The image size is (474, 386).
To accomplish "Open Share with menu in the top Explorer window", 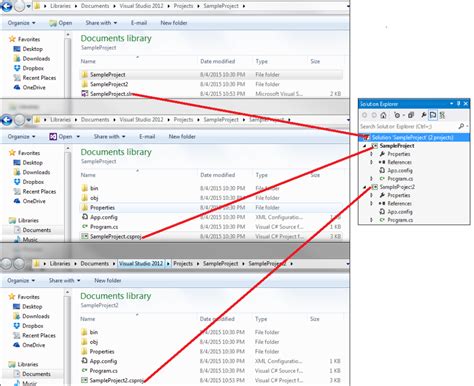I will pyautogui.click(x=101, y=23).
